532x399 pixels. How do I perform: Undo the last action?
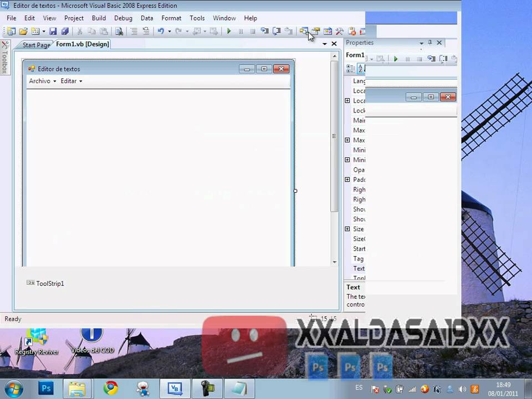click(161, 31)
